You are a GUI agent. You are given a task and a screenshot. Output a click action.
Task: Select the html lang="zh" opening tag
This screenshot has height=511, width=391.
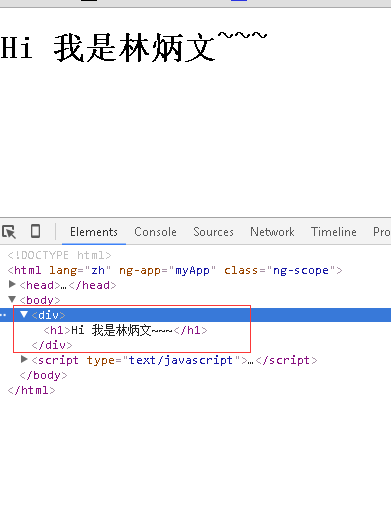pos(175,270)
